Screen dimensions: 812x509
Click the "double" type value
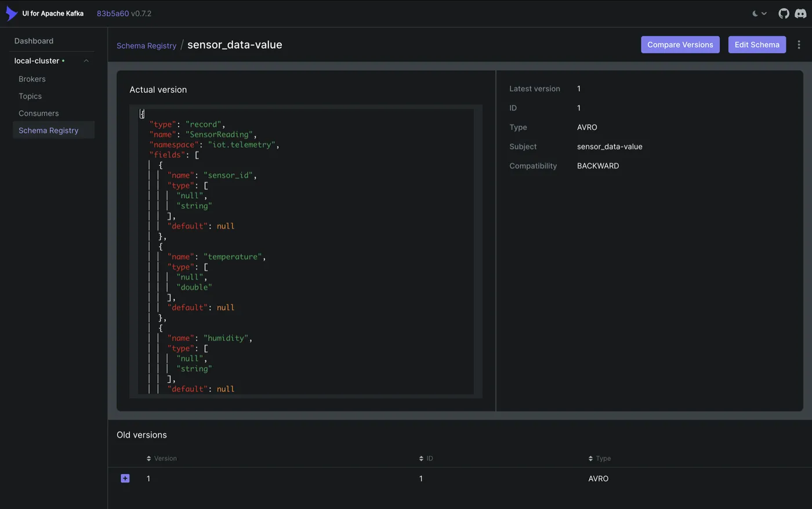pos(194,288)
